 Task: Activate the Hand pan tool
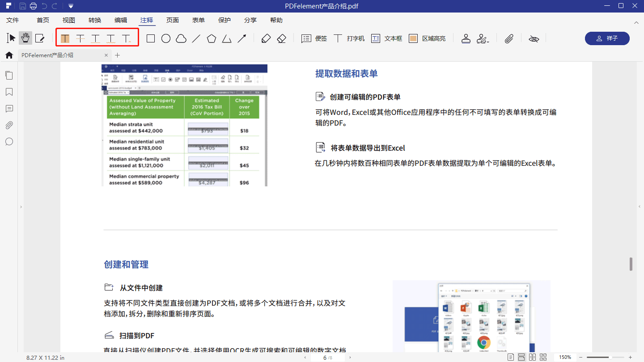pos(25,38)
